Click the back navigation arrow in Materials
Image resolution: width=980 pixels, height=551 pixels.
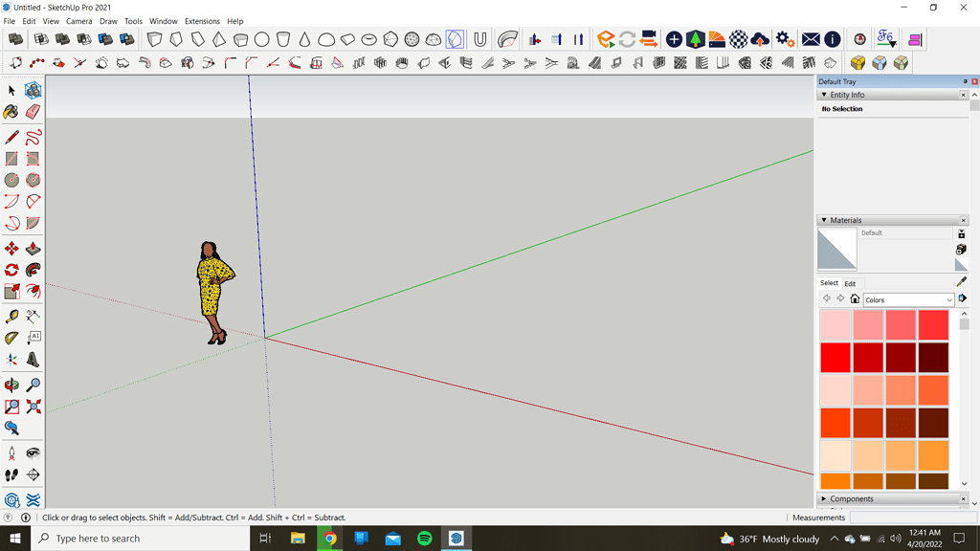coord(826,299)
